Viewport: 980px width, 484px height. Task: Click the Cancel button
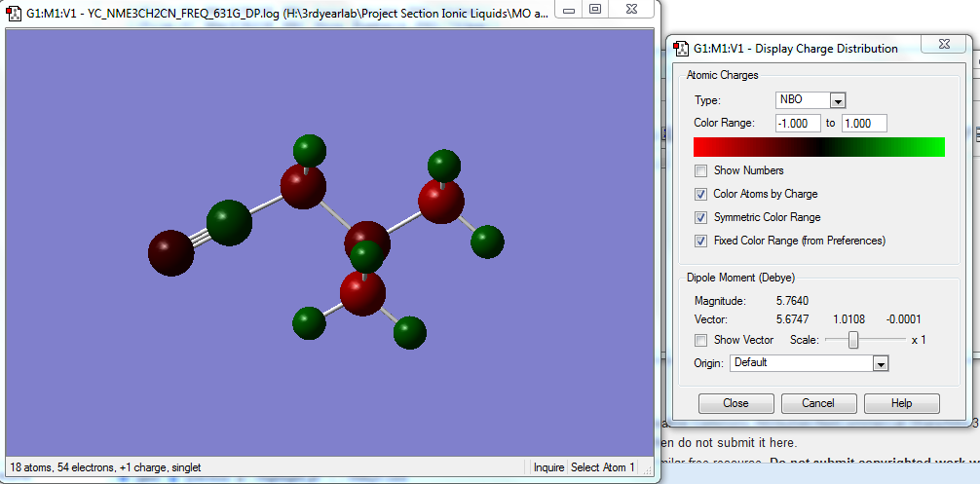[x=818, y=403]
